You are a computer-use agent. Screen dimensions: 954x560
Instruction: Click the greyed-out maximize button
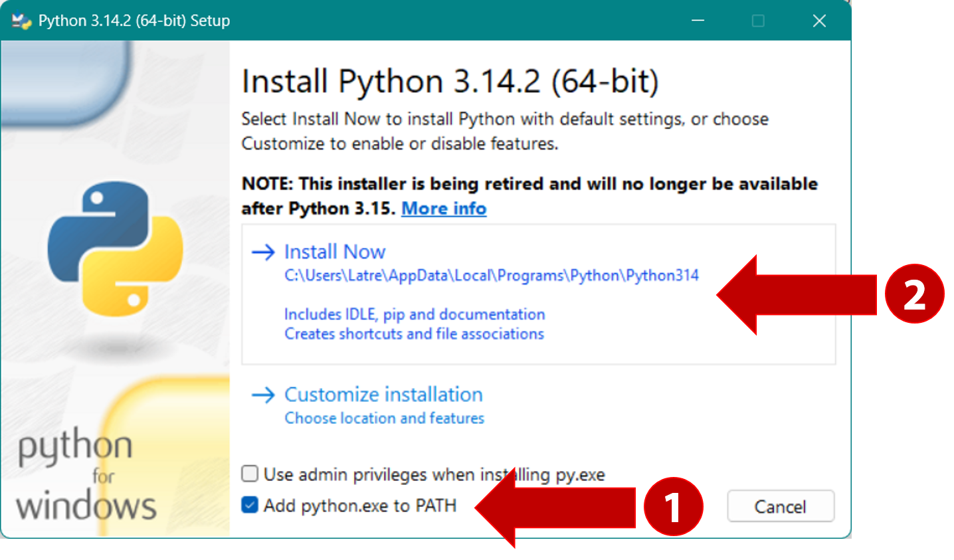click(x=758, y=21)
